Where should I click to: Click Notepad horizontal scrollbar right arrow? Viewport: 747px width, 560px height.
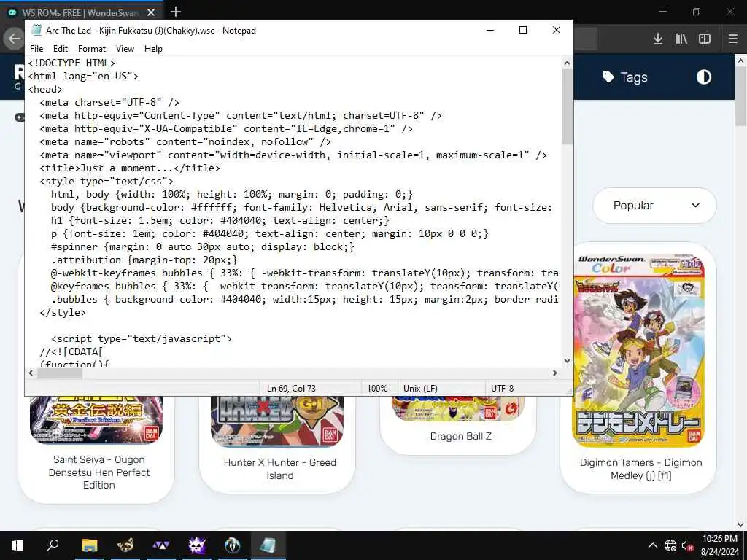point(555,373)
